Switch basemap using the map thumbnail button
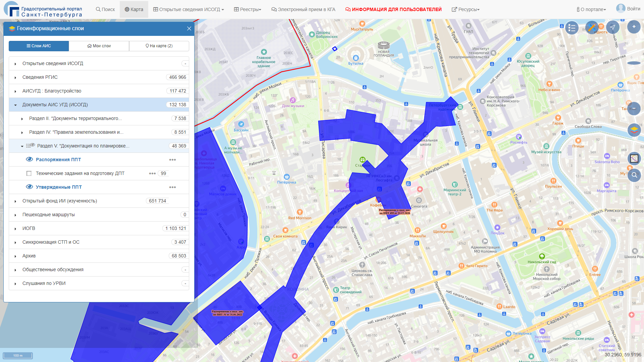This screenshot has height=362, width=644. pos(634,158)
